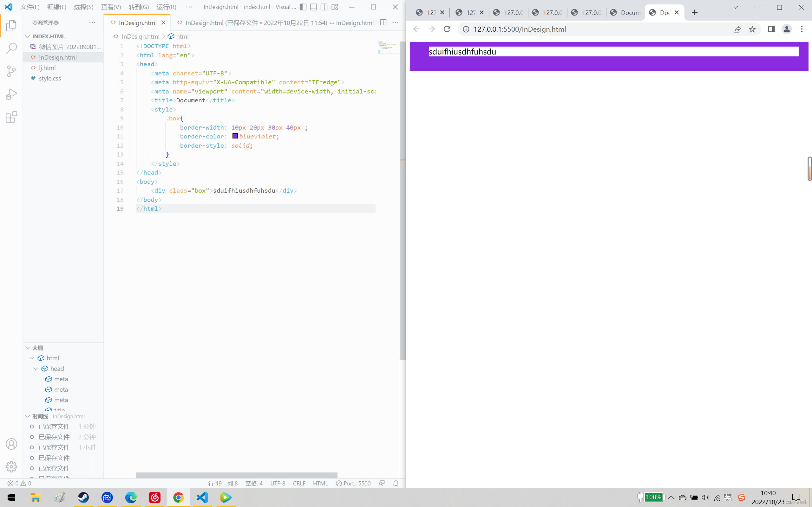Toggle the secondary side bar

324,7
